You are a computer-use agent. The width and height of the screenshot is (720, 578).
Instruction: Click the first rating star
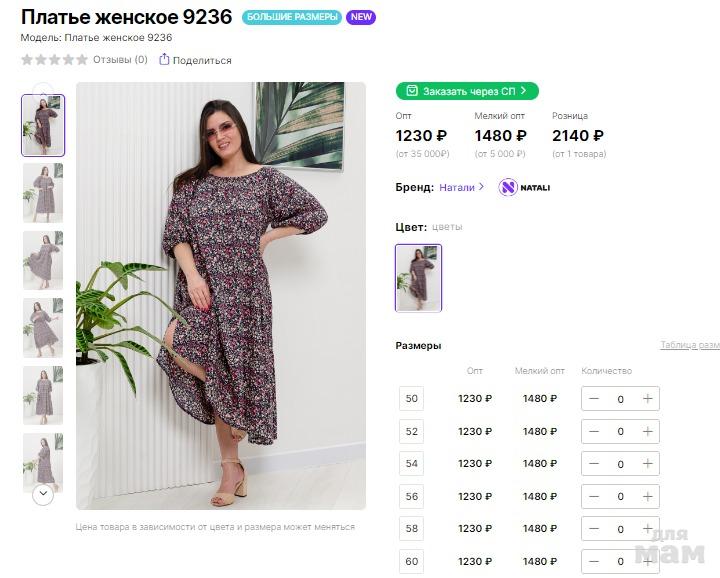(x=28, y=60)
